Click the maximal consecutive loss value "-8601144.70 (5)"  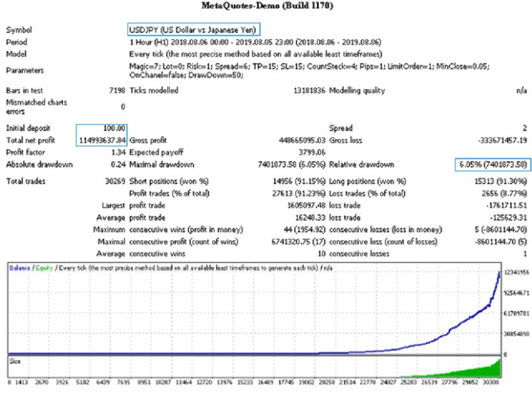click(502, 242)
